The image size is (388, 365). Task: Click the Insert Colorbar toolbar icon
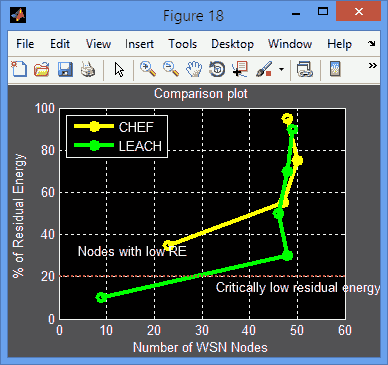click(335, 69)
